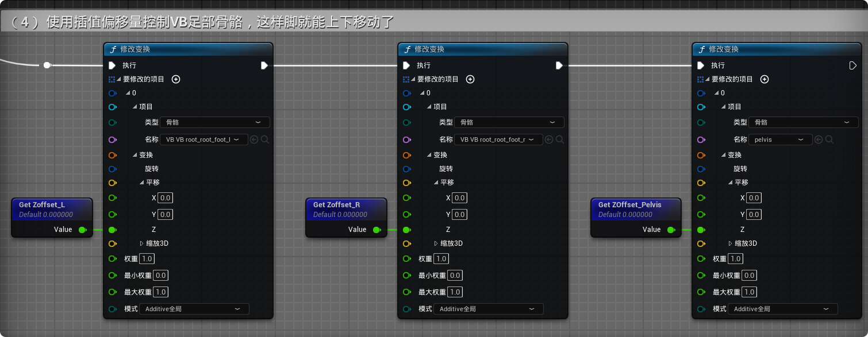Click weight pin on VB root_root_foot_r node
The width and height of the screenshot is (868, 337).
click(x=407, y=259)
